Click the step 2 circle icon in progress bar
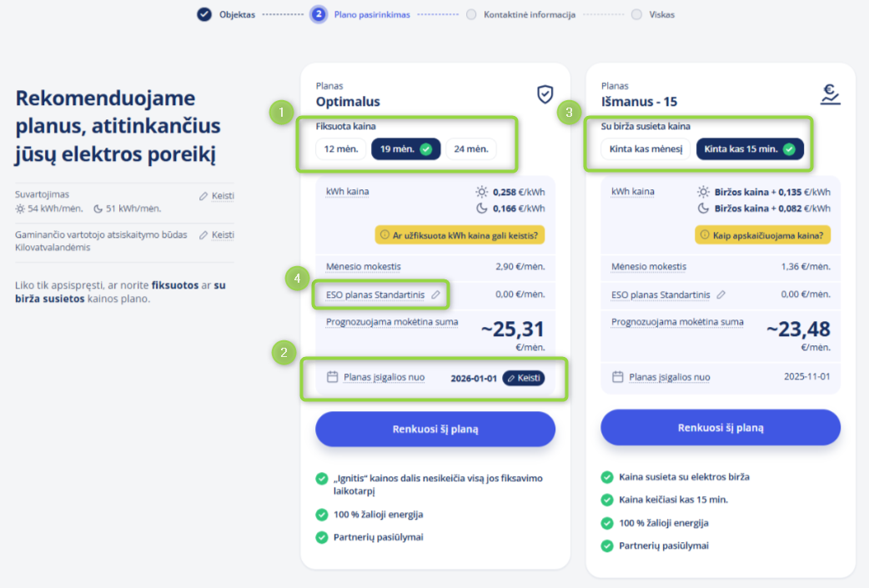Image resolution: width=869 pixels, height=588 pixels. 318,14
